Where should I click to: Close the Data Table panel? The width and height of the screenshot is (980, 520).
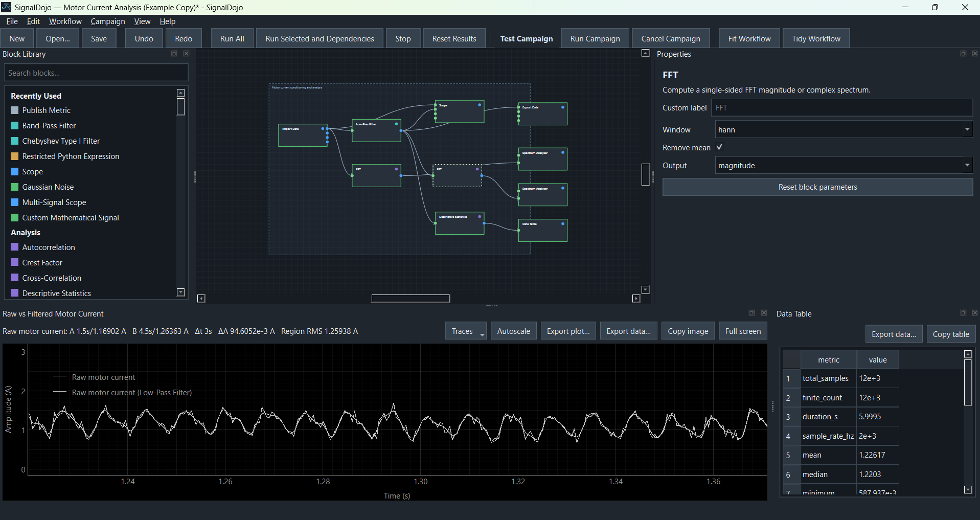coord(975,313)
